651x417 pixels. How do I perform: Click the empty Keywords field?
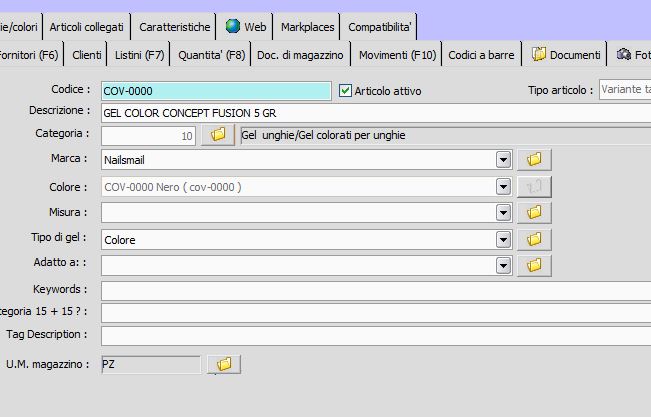coord(376,291)
